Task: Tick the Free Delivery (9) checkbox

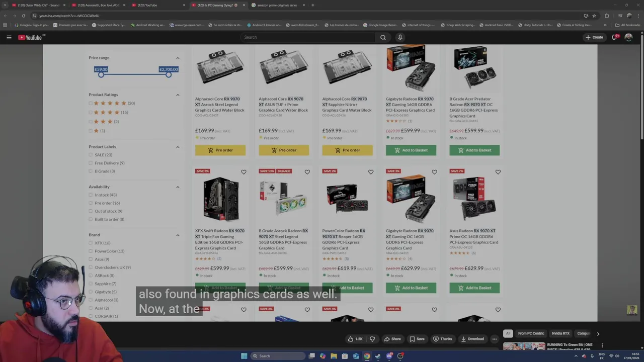Action: (91, 163)
